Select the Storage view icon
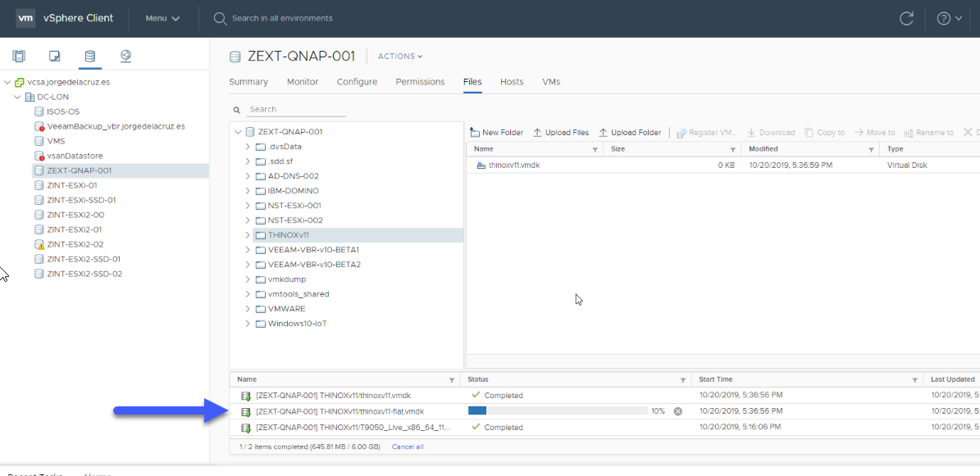 [x=90, y=57]
